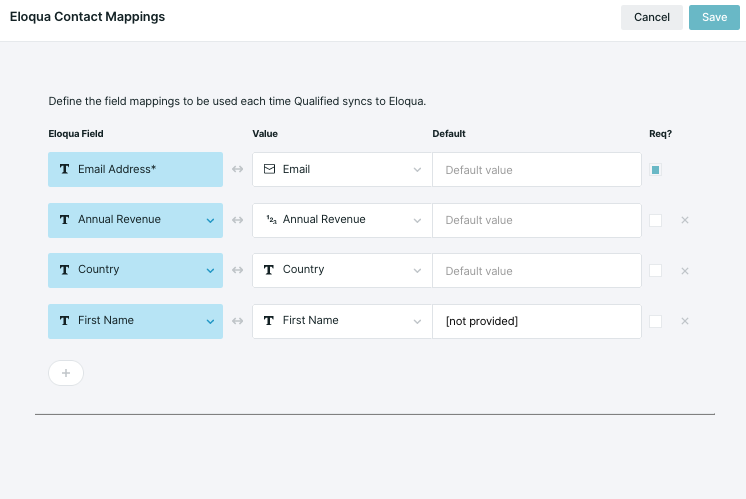This screenshot has height=499, width=746.
Task: Click the 'Define the field mappings' description text
Action: (x=237, y=101)
